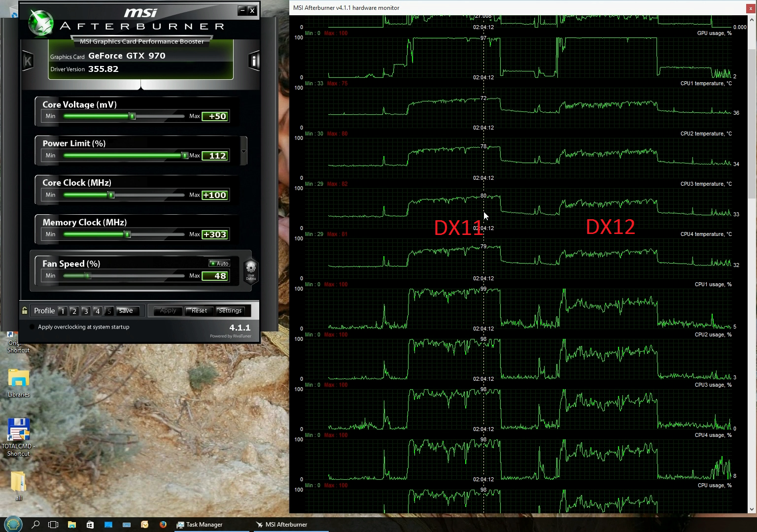Select the Libraries desktop icon
The height and width of the screenshot is (532, 757).
(x=19, y=383)
